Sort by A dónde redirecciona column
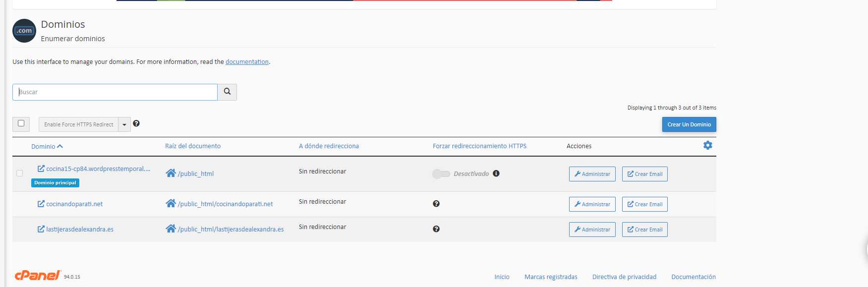 tap(329, 146)
